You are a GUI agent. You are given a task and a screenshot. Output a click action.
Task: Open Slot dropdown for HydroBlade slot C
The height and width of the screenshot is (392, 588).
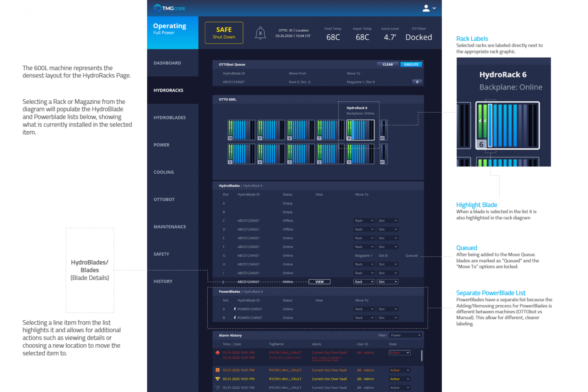[x=388, y=221]
